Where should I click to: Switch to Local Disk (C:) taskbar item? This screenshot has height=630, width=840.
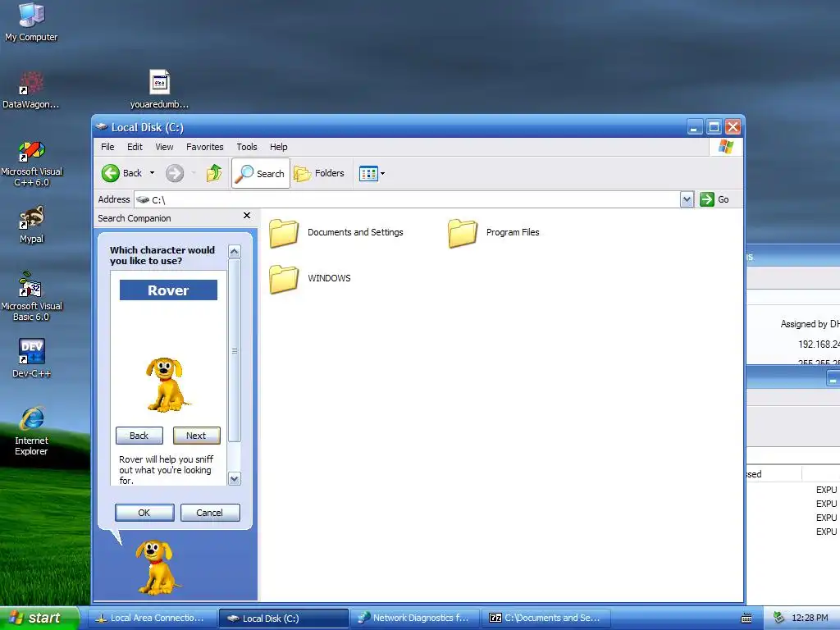click(284, 619)
